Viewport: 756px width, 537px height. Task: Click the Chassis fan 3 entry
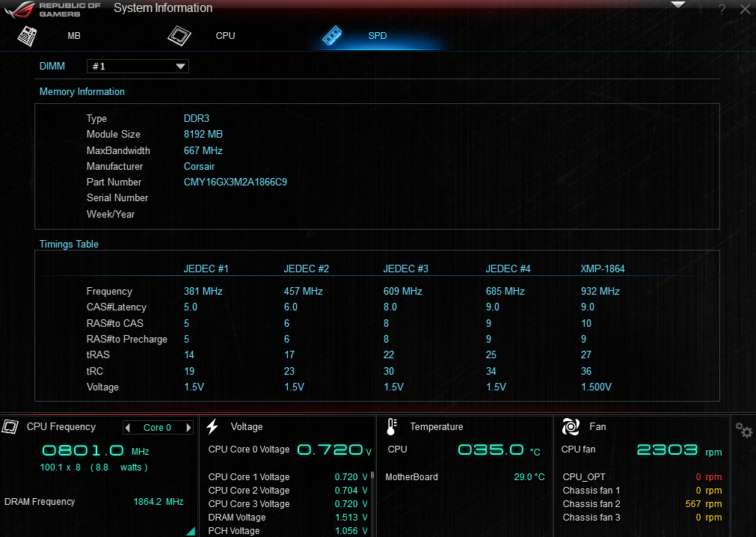tap(642, 518)
